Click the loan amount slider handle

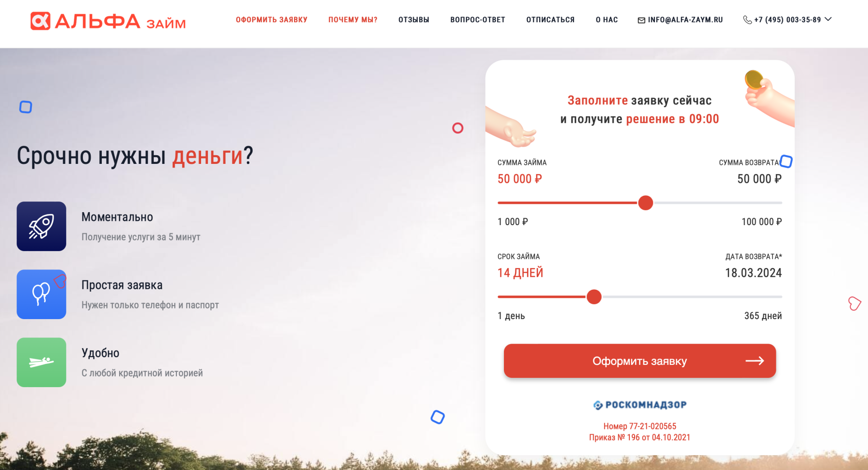click(645, 203)
